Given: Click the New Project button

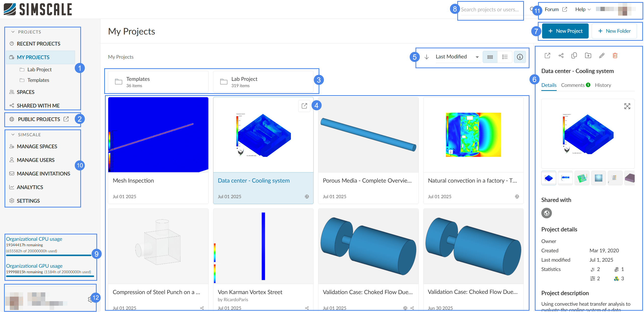Looking at the screenshot, I should click(x=565, y=31).
